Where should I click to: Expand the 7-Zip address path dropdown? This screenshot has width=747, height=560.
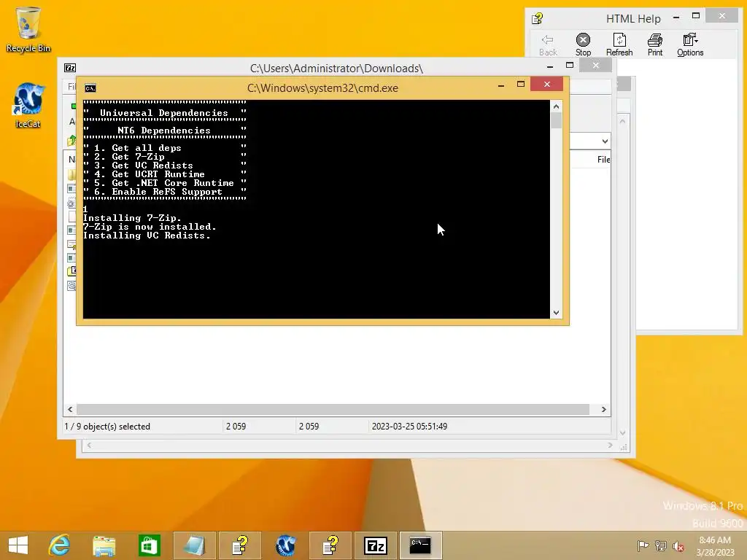tap(605, 141)
